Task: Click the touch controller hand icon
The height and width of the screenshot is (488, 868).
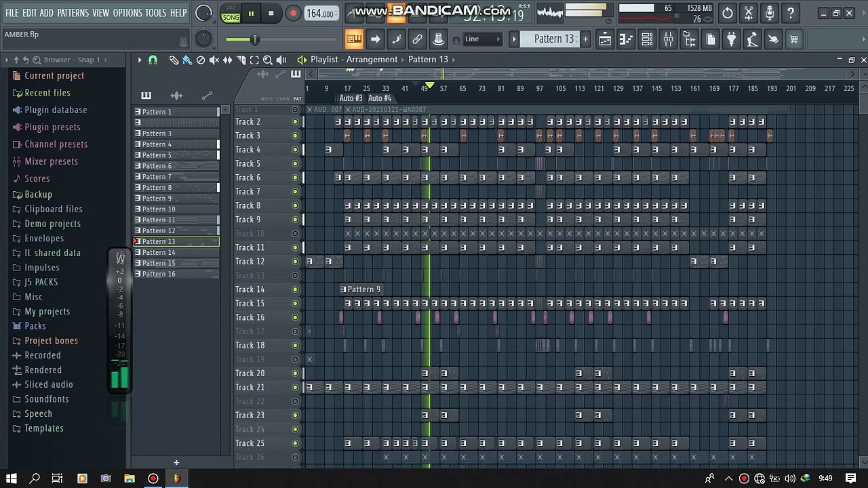Action: point(773,39)
